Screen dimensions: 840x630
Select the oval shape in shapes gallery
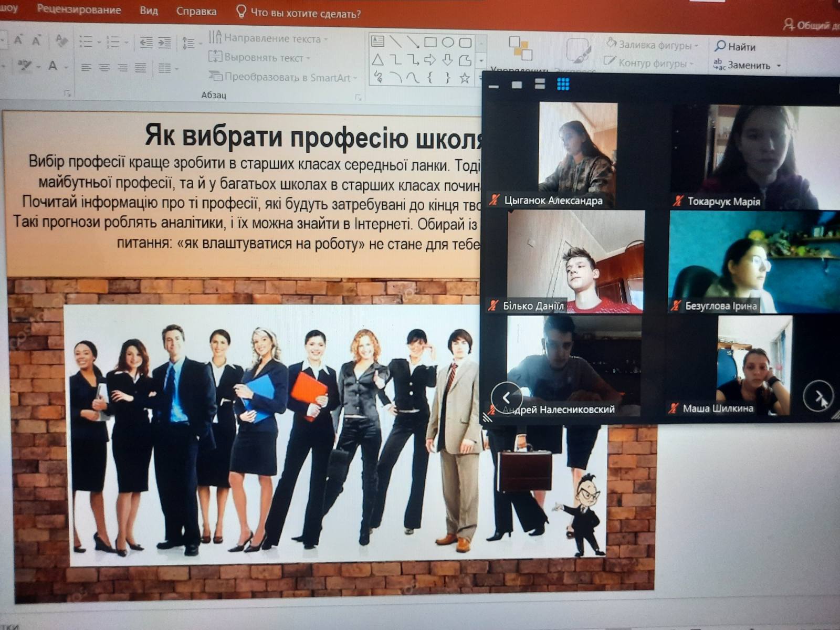448,42
